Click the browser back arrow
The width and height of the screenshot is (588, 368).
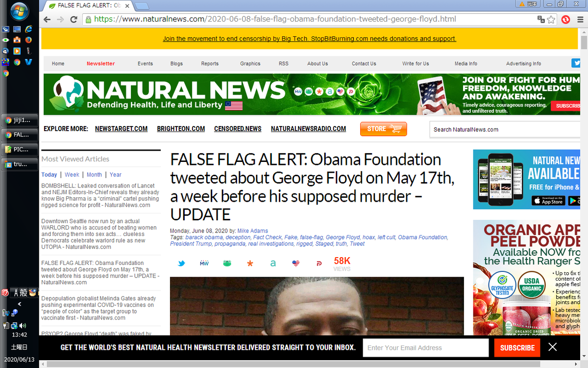pyautogui.click(x=47, y=20)
